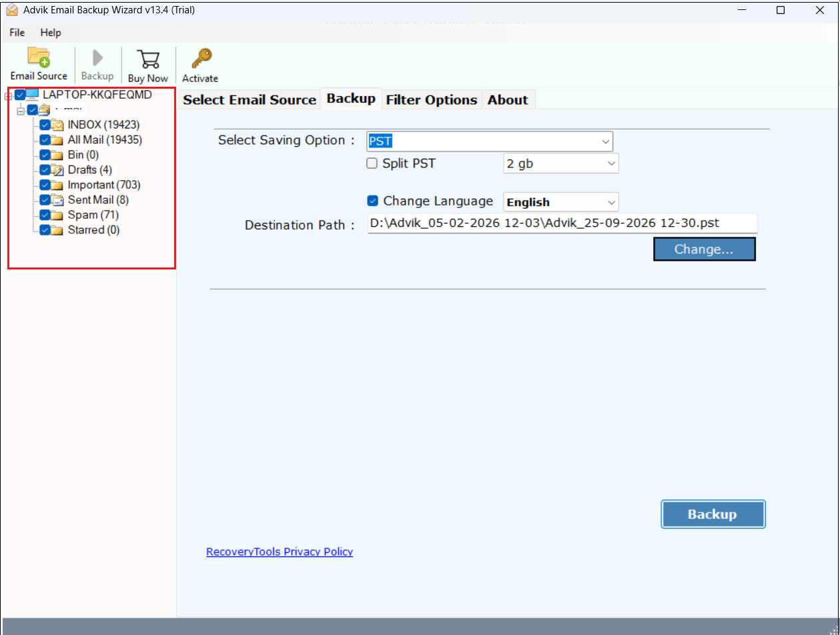
Task: Click the Destination Path text field
Action: 562,223
